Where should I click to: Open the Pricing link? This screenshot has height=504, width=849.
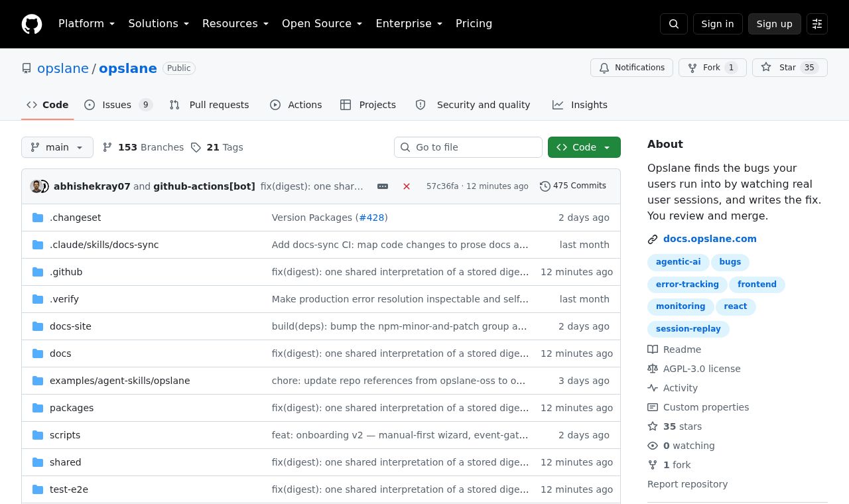[474, 24]
